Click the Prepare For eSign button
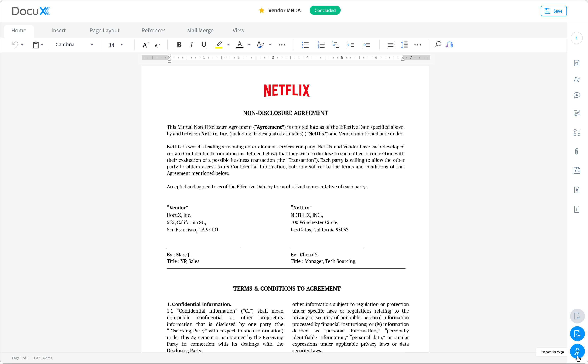This screenshot has width=588, height=364. point(577,351)
